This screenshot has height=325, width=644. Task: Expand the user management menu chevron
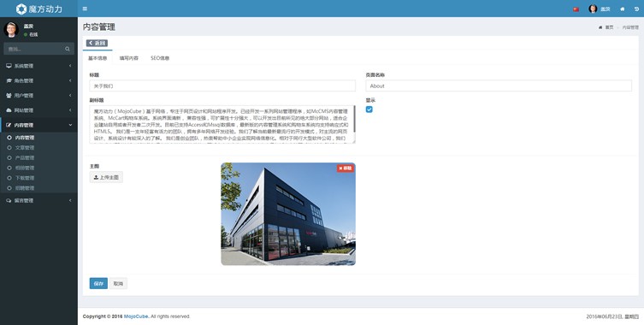(70, 95)
